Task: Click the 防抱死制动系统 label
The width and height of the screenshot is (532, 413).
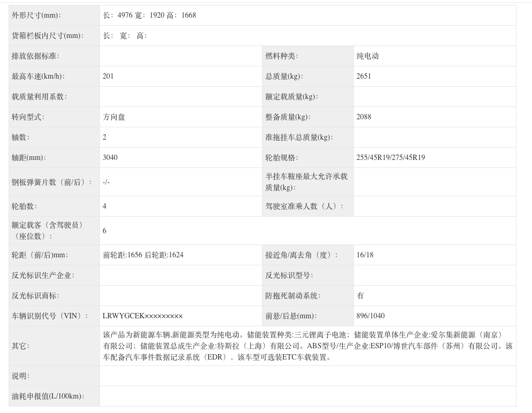Action: [293, 296]
